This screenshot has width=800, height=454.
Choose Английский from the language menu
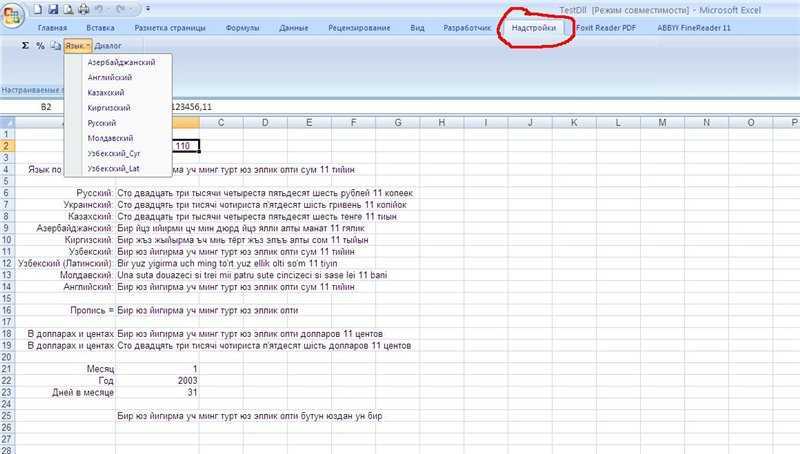tap(110, 78)
